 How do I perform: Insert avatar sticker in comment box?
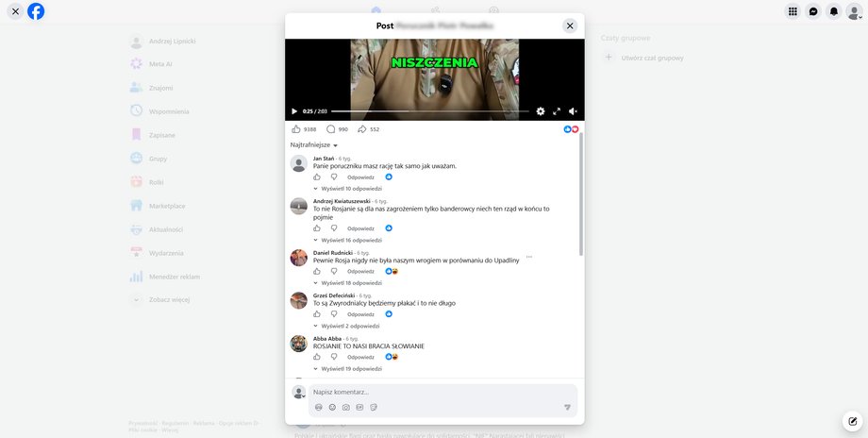(318, 407)
